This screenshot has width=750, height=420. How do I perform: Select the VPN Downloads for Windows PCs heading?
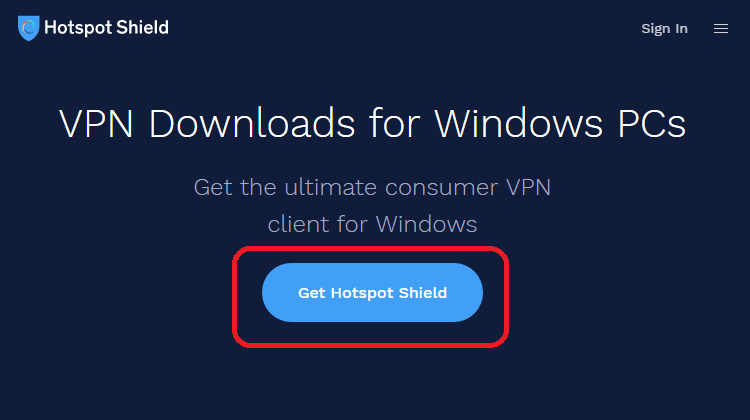click(x=372, y=123)
